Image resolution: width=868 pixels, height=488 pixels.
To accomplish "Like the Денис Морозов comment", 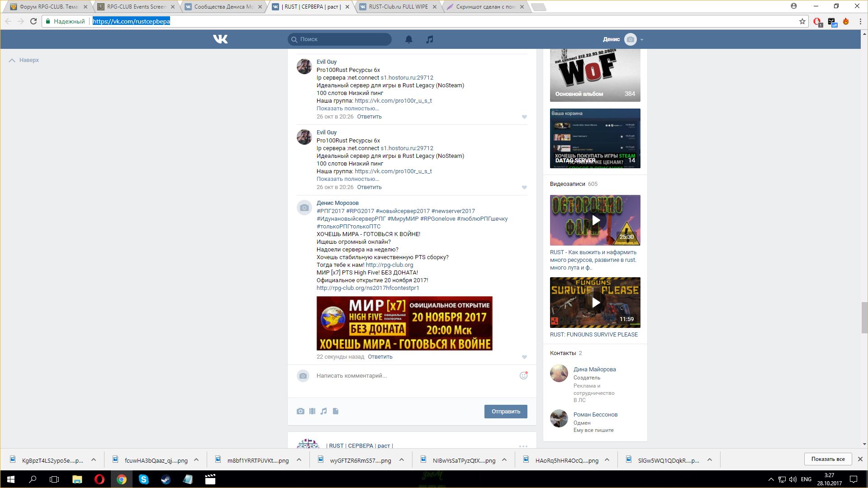I will (x=524, y=357).
